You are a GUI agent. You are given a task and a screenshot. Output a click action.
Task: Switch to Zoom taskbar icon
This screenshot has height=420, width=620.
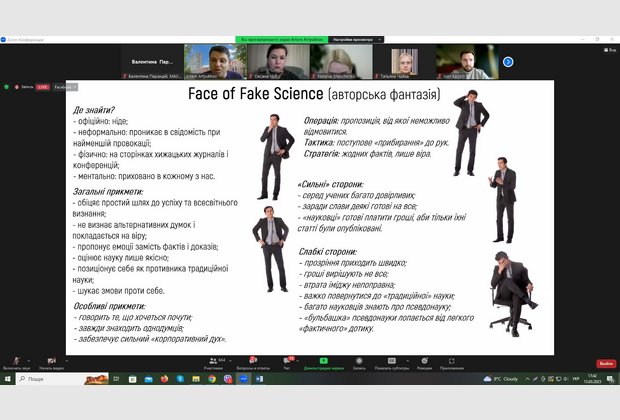click(x=244, y=379)
